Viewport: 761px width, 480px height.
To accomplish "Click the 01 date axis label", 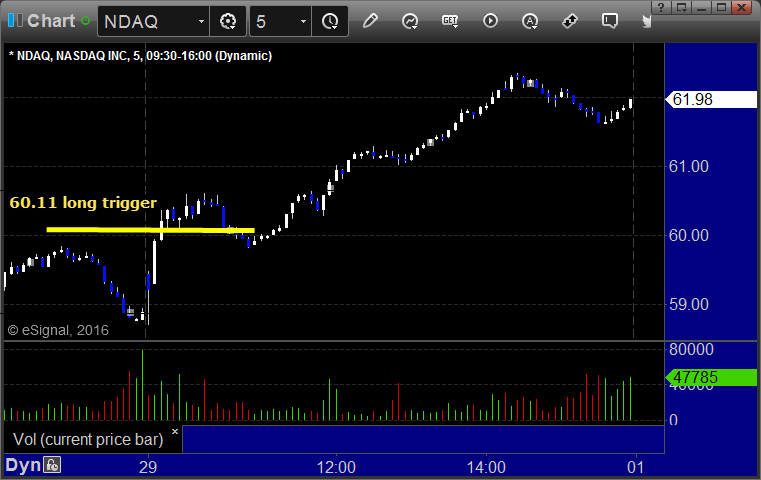I will pyautogui.click(x=635, y=467).
